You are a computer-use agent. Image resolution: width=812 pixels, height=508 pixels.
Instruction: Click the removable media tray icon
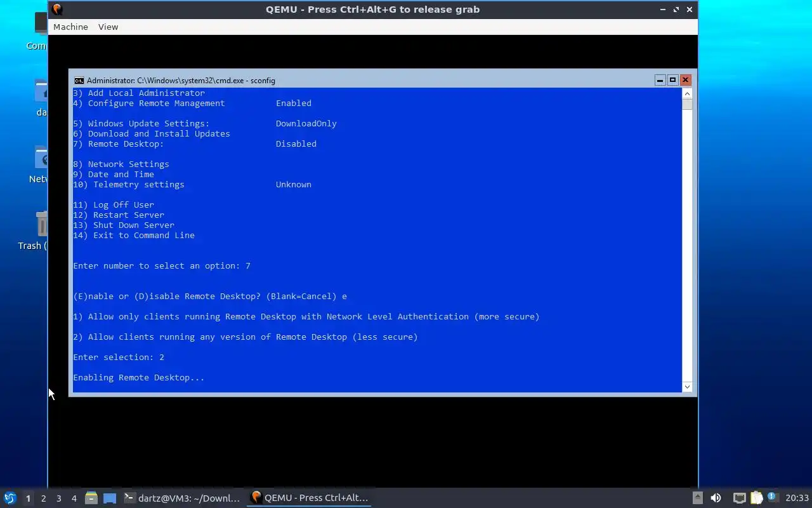tap(697, 498)
